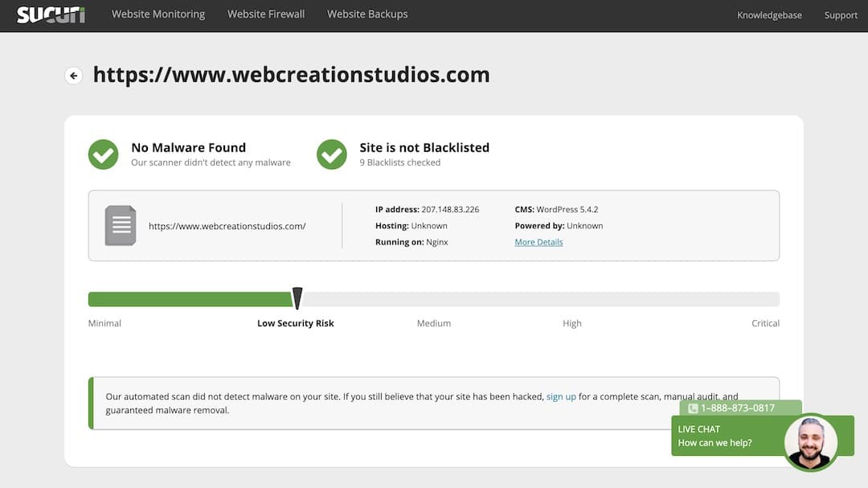Open Website Monitoring menu

(x=158, y=14)
